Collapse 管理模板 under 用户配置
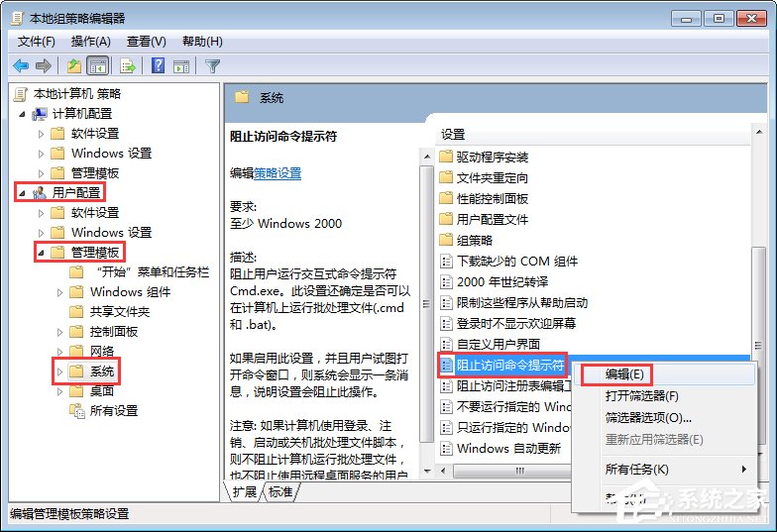Screen dimensions: 777x532 pyautogui.click(x=42, y=254)
